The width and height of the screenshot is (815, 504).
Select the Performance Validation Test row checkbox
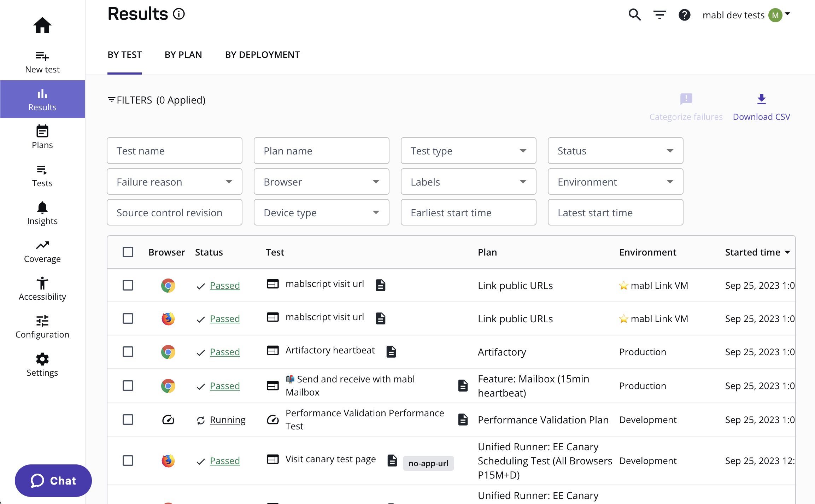pos(128,420)
